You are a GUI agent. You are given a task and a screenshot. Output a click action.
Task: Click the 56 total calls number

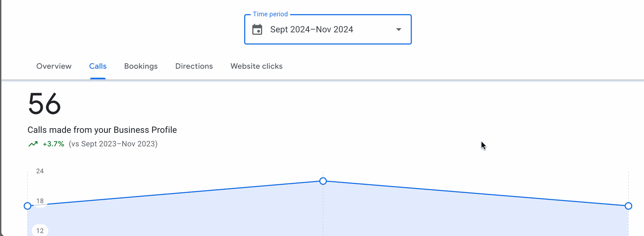[44, 104]
